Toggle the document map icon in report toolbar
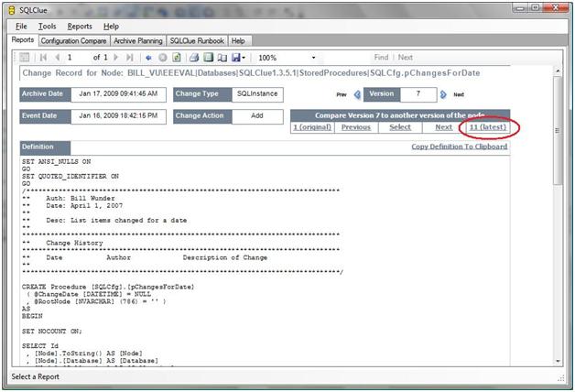 point(25,57)
